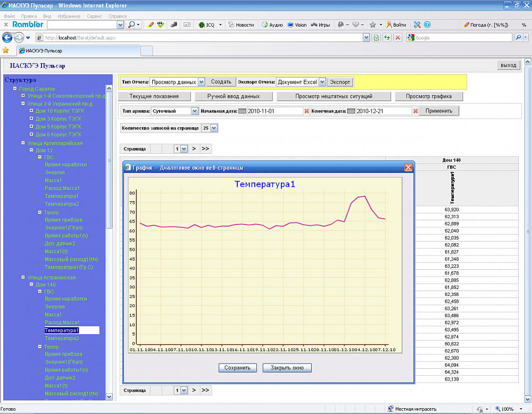Click the Favorites star icon
532x414 pixels.
[6, 51]
